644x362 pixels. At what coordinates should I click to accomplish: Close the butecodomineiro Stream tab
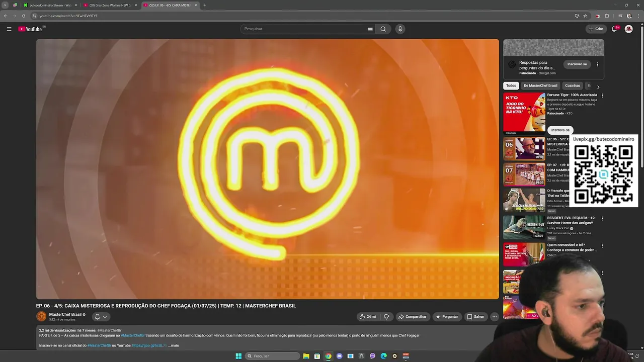coord(76,5)
